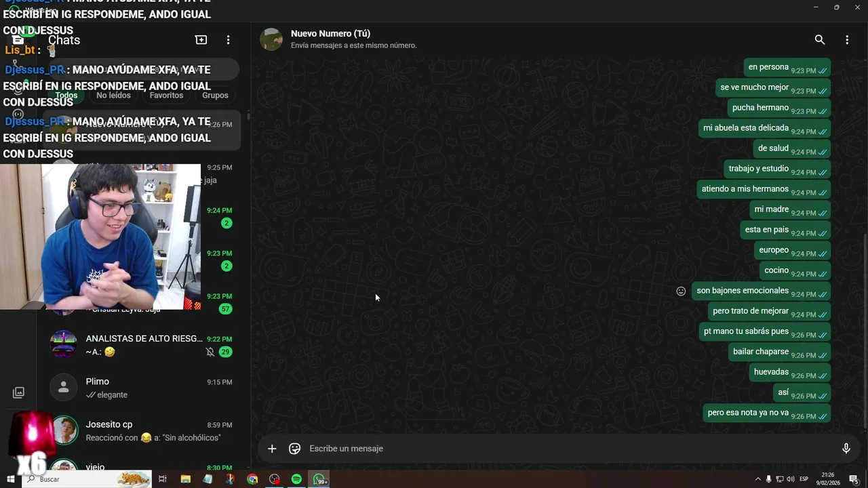
Task: Click the 'trabajo y estudio' message
Action: point(777,169)
